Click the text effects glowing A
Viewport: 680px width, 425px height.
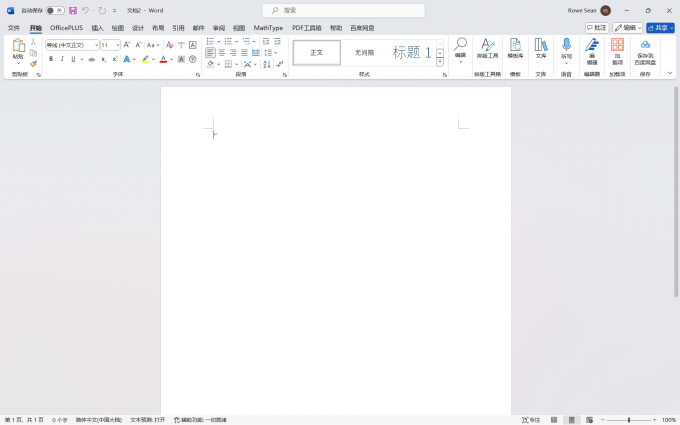(127, 59)
